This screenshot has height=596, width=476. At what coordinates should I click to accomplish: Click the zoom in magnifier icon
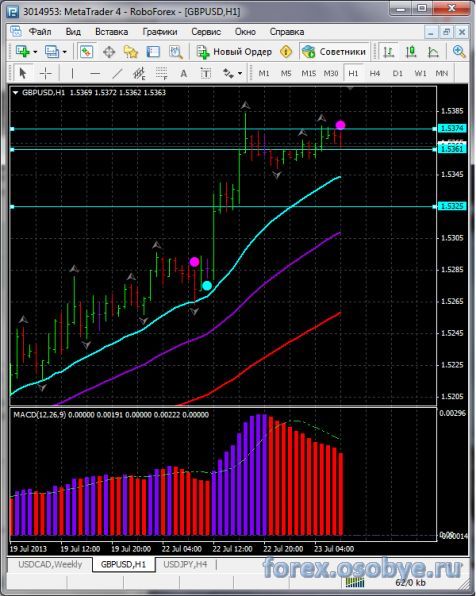459,51
